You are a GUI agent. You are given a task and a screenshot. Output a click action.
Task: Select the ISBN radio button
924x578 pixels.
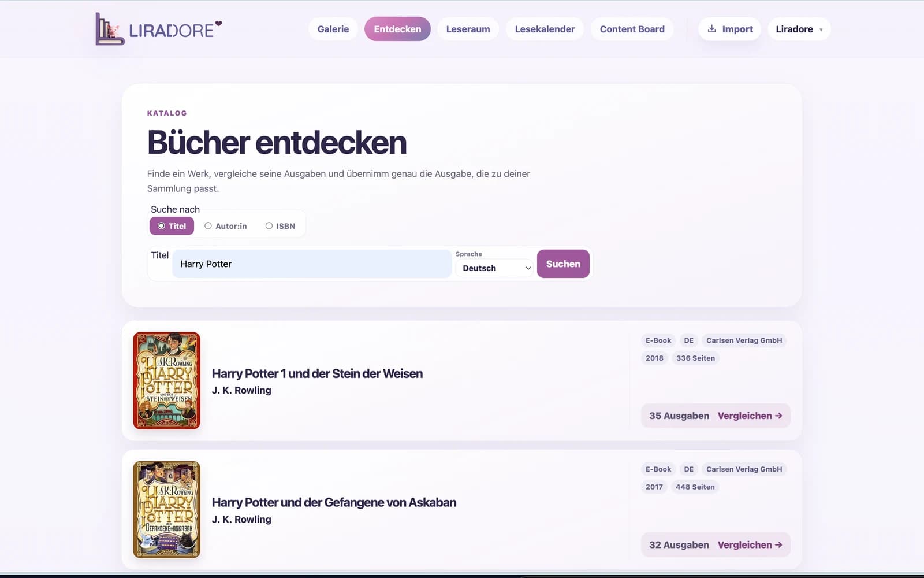coord(269,226)
